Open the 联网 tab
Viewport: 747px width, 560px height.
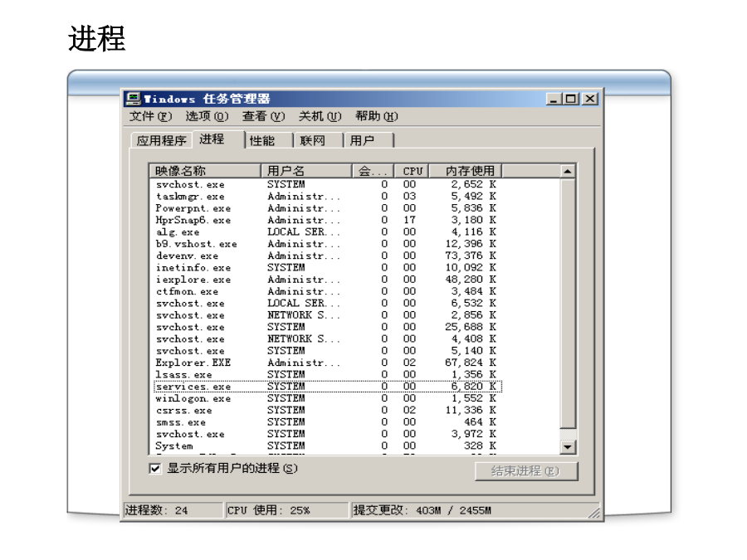click(x=319, y=140)
